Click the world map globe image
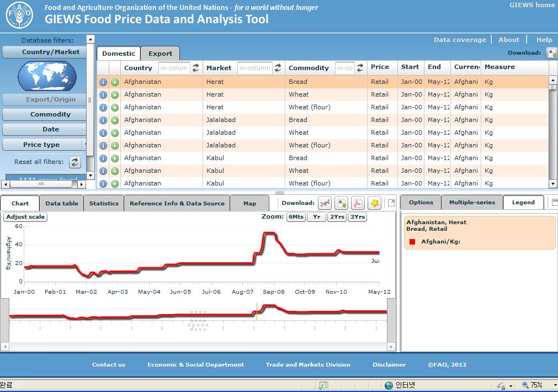 point(47,76)
